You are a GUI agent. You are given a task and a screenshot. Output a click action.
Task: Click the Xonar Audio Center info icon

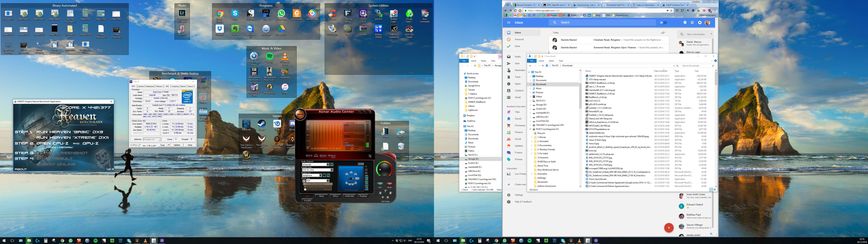point(360,111)
